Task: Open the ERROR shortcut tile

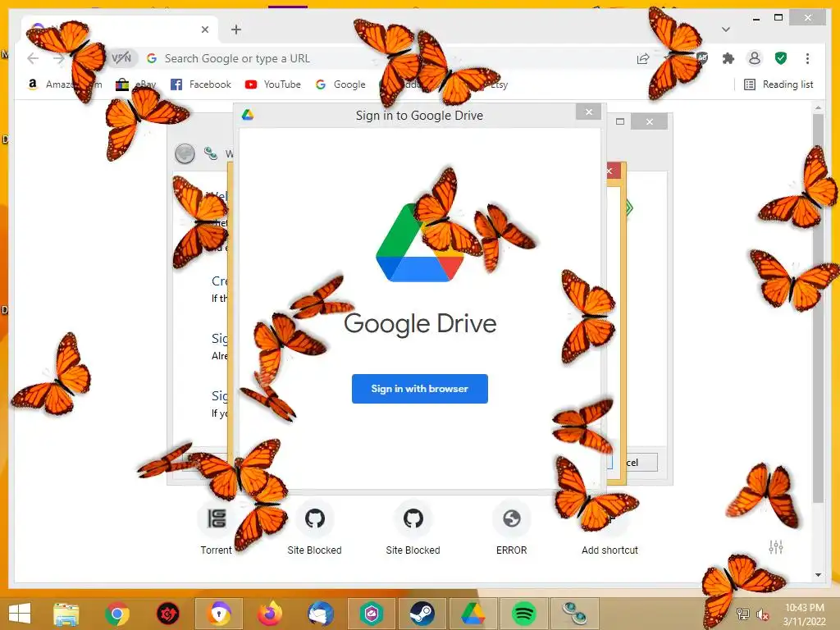Action: coord(512,527)
